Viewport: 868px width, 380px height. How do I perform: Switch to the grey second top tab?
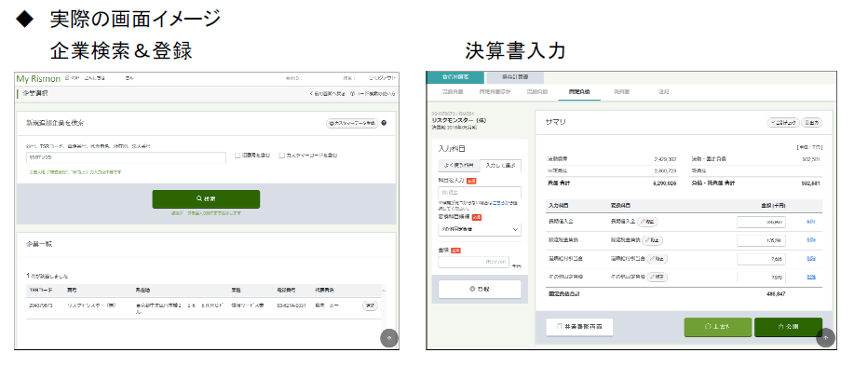click(x=515, y=77)
